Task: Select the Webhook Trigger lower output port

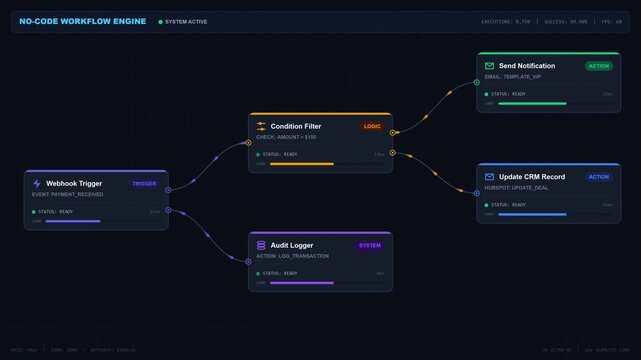Action: pos(168,210)
